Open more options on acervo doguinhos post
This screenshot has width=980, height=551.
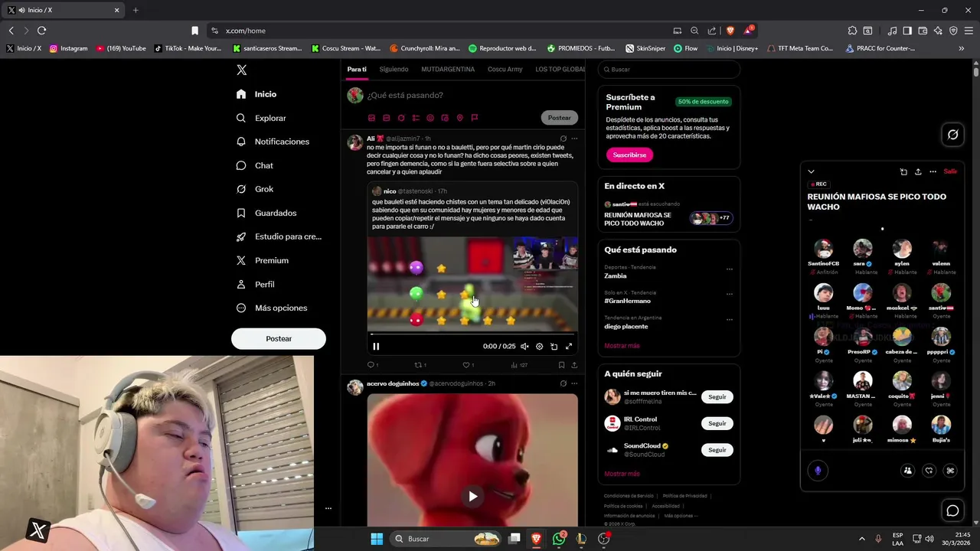pyautogui.click(x=574, y=383)
